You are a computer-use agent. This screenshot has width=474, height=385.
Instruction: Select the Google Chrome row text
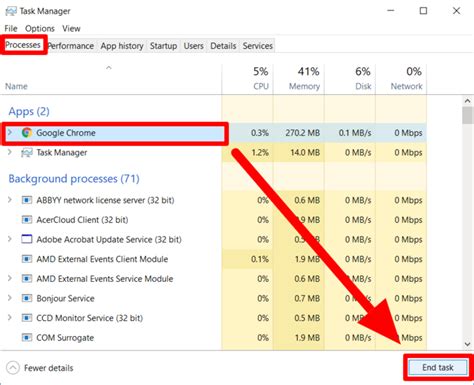(66, 133)
